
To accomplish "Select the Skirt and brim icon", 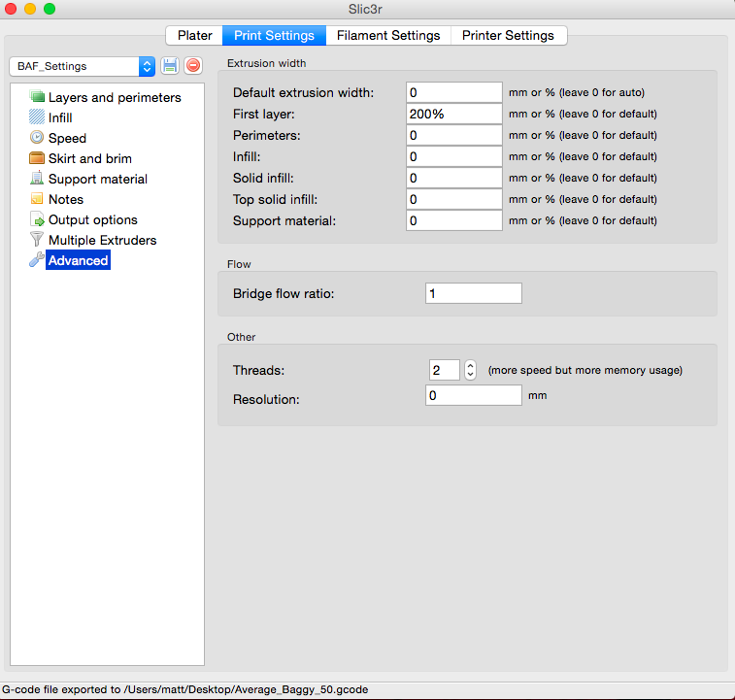I will [37, 158].
